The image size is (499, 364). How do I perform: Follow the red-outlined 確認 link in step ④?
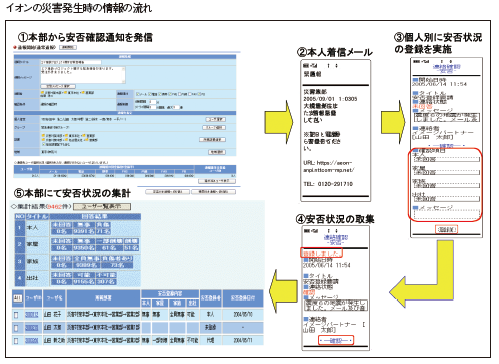336,340
